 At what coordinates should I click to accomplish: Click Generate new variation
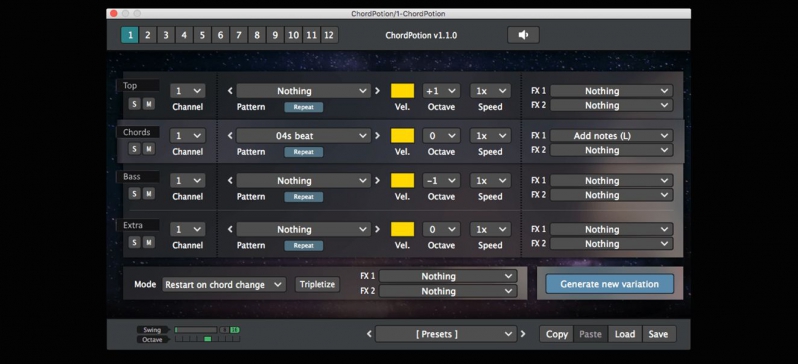point(610,284)
